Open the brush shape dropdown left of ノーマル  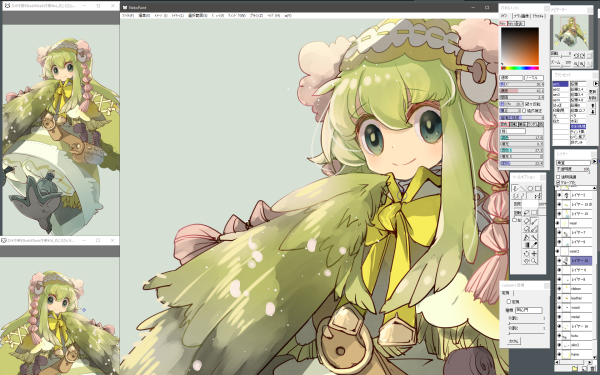(511, 78)
